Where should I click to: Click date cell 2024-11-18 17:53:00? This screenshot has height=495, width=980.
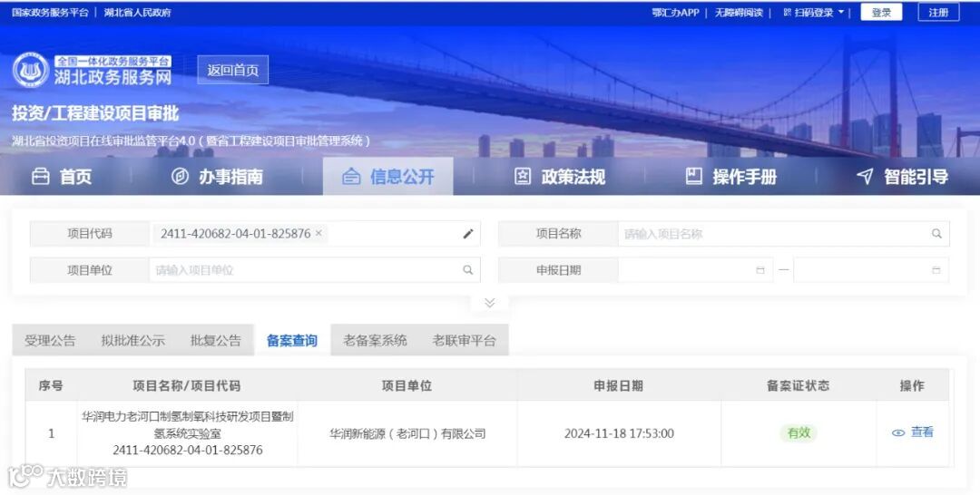click(619, 433)
